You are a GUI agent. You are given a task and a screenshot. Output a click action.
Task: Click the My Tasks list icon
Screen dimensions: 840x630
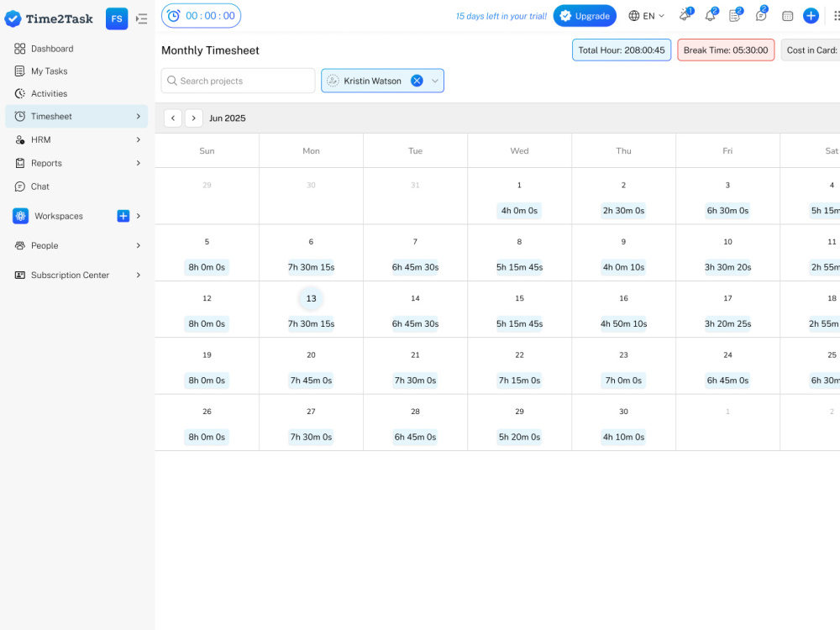[x=20, y=71]
